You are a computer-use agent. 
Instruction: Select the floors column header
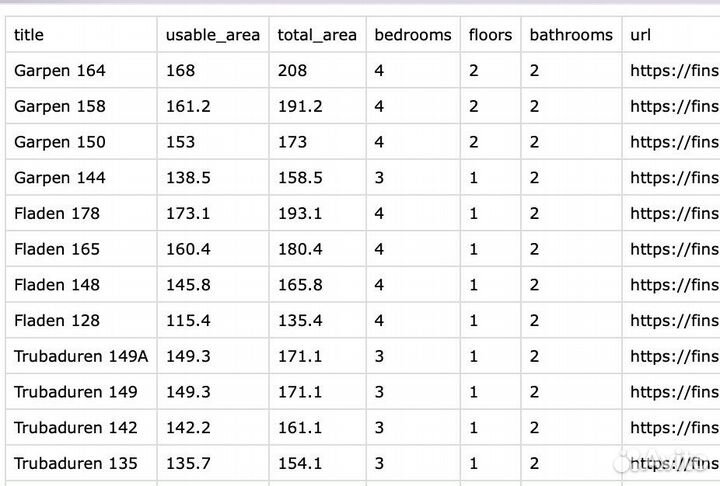click(x=490, y=35)
